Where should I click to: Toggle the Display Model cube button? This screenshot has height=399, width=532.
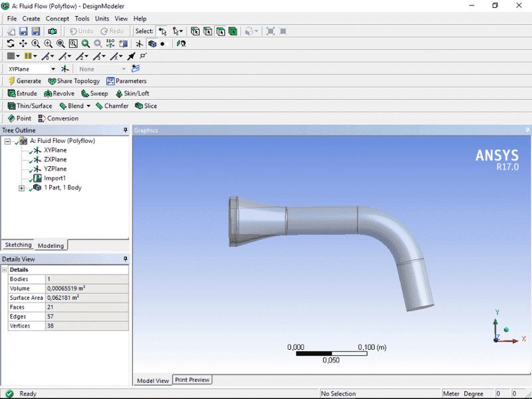click(x=152, y=44)
